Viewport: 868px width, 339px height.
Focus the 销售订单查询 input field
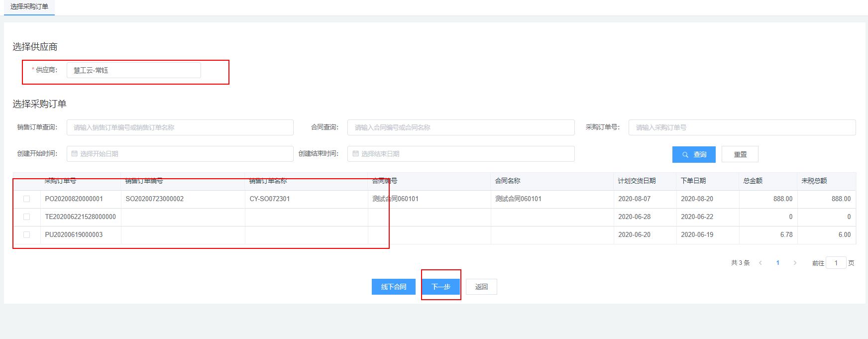(180, 127)
